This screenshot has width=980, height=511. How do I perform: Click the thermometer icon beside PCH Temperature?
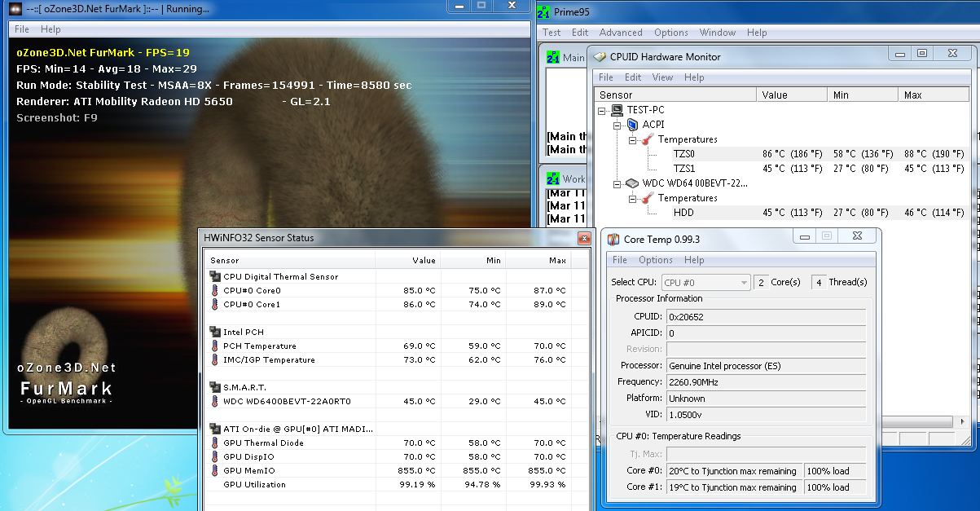coord(215,346)
